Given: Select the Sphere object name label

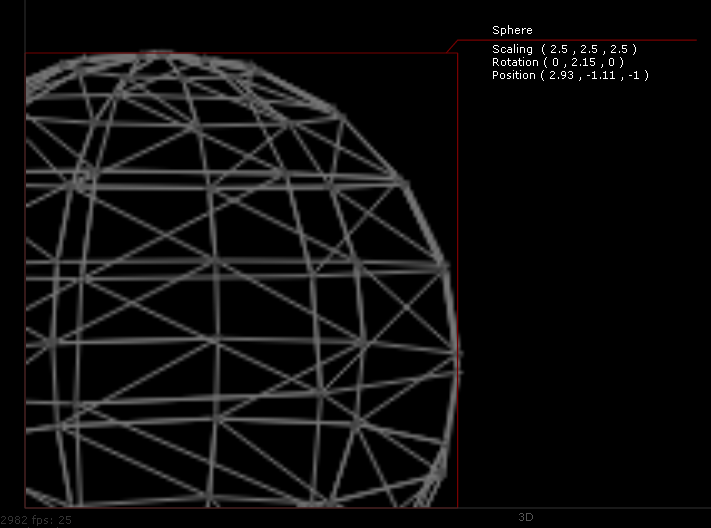Looking at the screenshot, I should (512, 30).
